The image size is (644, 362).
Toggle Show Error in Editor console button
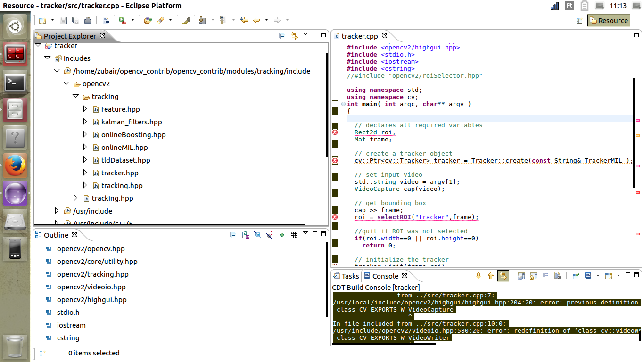tap(503, 276)
